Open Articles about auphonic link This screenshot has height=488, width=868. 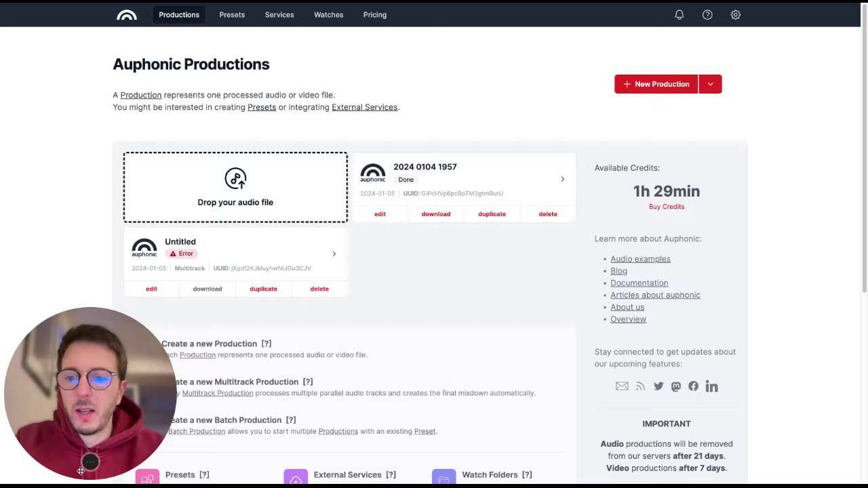tap(655, 296)
